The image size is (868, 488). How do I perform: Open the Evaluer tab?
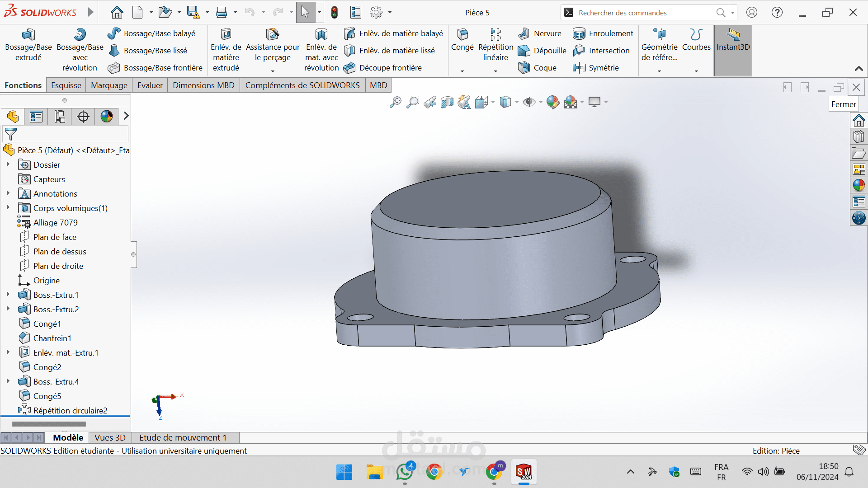[x=150, y=85]
